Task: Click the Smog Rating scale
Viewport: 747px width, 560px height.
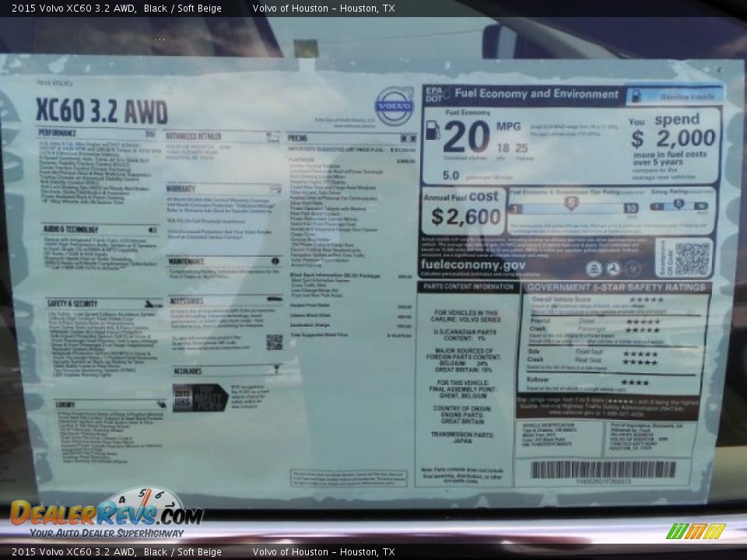Action: click(679, 205)
